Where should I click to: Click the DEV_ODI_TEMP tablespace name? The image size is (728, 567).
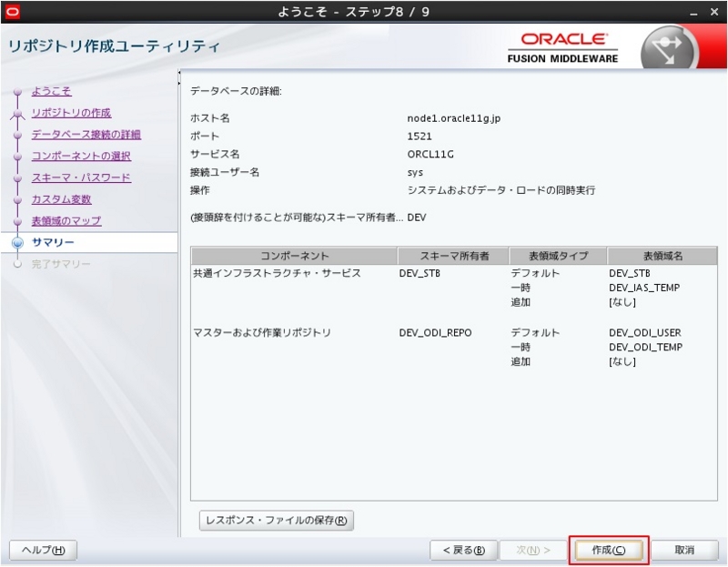(645, 348)
